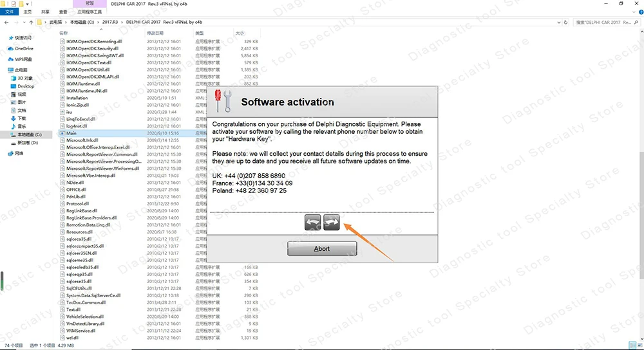Screen dimensions: 644x350
Task: Select the Main application file
Action: click(x=71, y=133)
